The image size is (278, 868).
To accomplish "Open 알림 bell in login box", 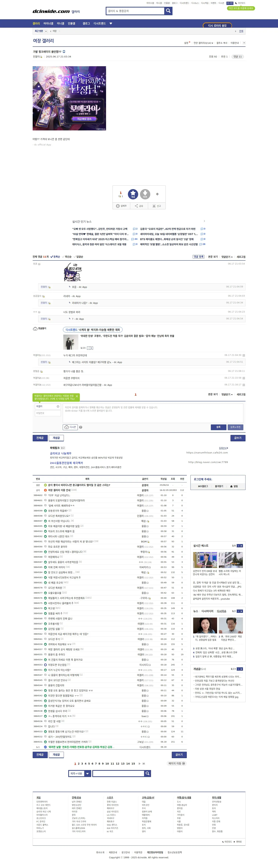I will point(234,486).
